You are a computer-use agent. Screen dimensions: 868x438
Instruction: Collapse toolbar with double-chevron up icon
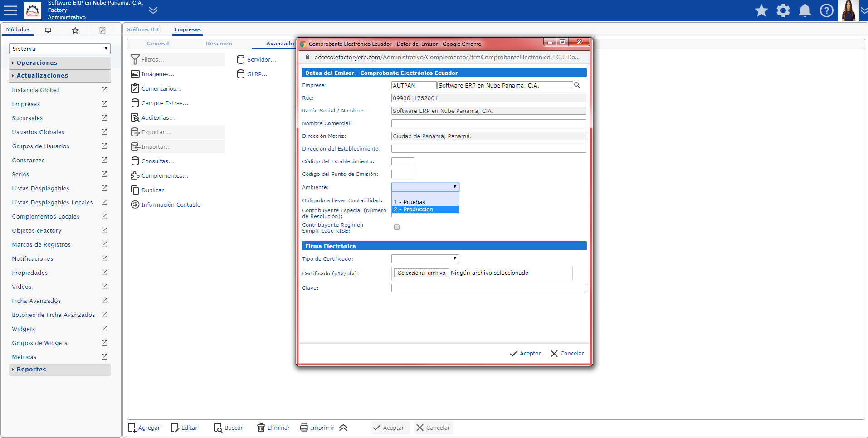343,428
